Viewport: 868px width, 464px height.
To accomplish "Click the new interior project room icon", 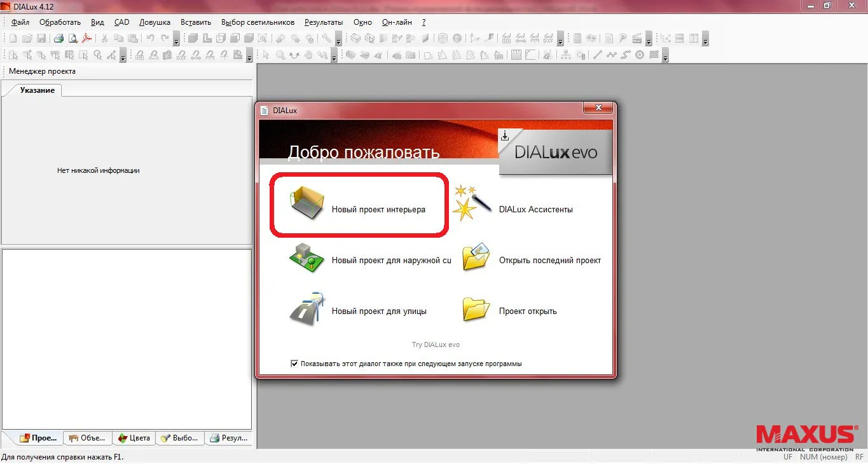I will [x=307, y=203].
